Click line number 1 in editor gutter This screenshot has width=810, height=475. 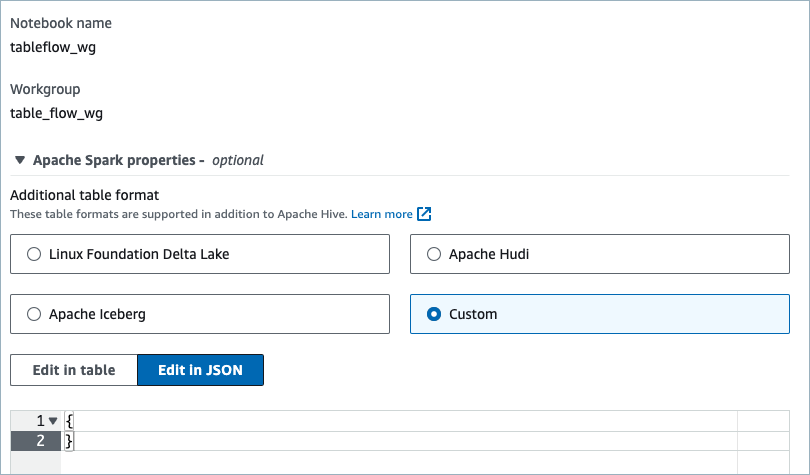click(40, 421)
